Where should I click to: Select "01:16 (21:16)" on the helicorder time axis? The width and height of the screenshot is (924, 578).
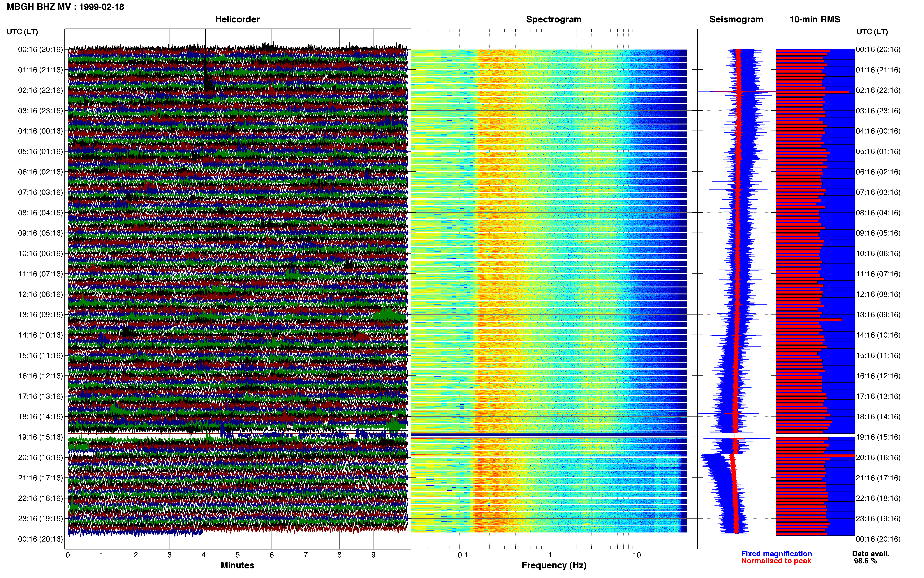(40, 70)
